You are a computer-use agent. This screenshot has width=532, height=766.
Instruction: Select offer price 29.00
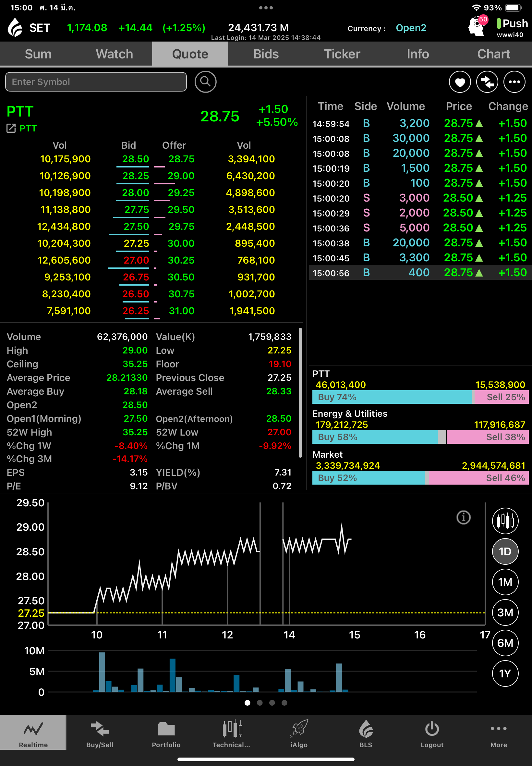tap(181, 176)
